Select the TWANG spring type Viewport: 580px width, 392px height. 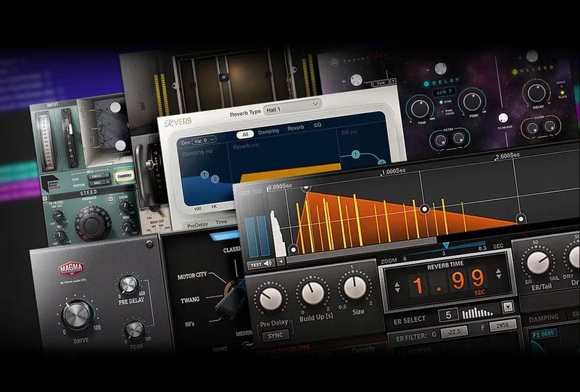tap(190, 299)
